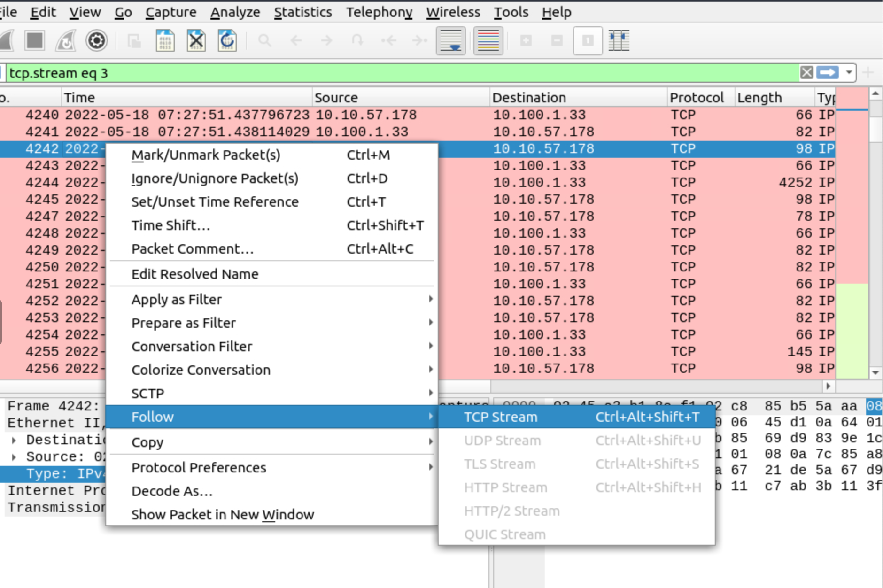Go forward in packet history
The image size is (883, 588).
(x=327, y=40)
